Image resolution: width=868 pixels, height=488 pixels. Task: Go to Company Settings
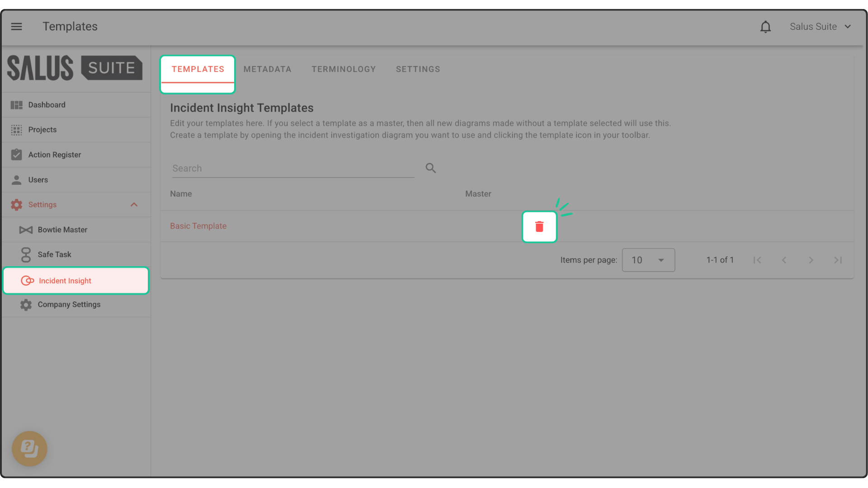(x=69, y=305)
